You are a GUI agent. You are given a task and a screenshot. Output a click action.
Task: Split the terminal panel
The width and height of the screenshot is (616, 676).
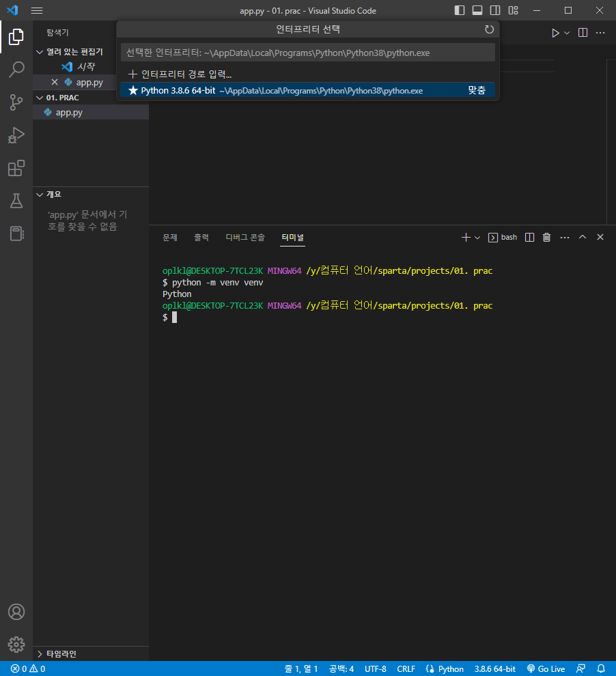pos(529,237)
